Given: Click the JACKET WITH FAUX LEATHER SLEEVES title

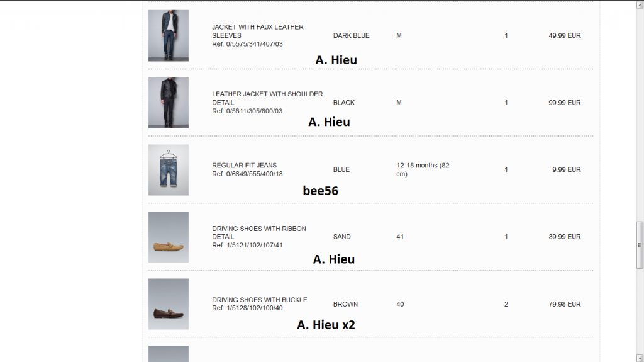Looking at the screenshot, I should coord(257,31).
